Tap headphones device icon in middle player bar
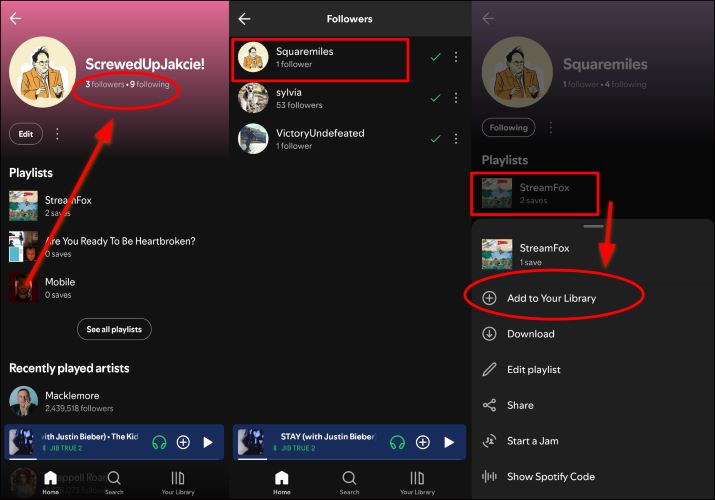This screenshot has height=500, width=715. pos(397,442)
